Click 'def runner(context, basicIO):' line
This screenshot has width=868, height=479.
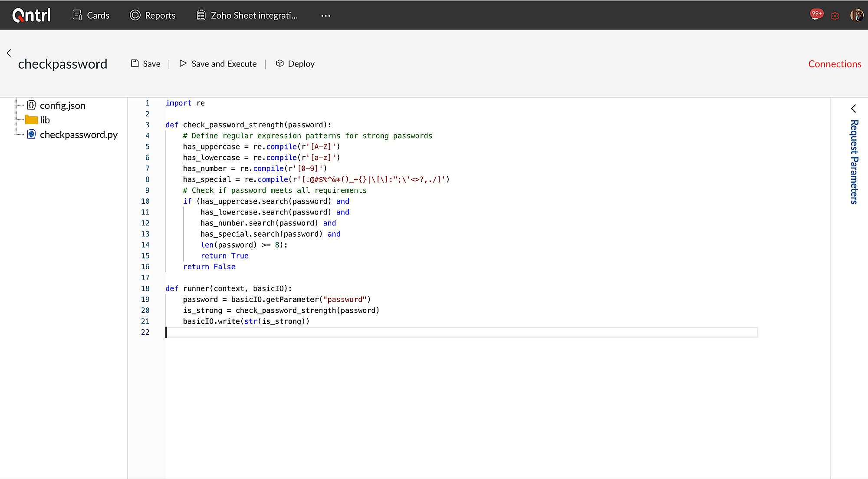[228, 288]
